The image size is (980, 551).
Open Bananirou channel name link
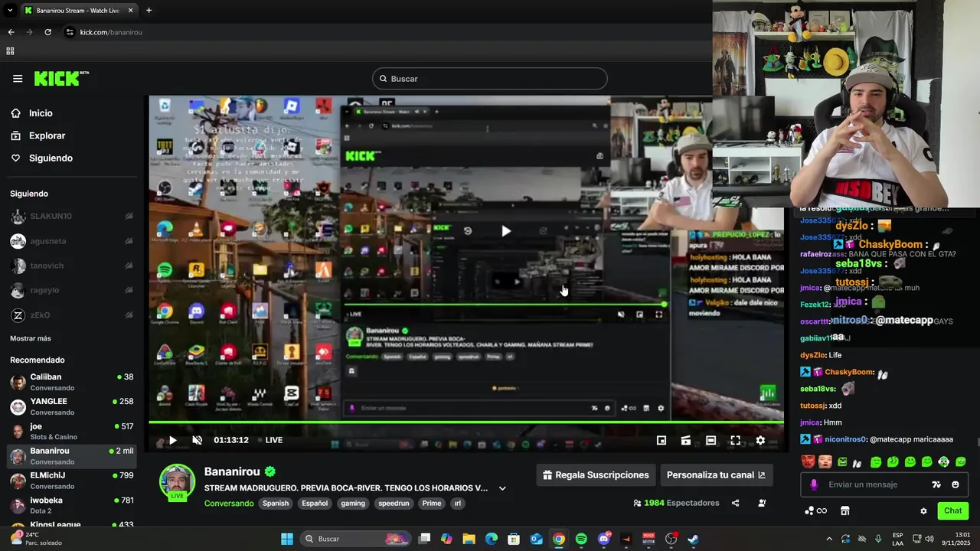(232, 471)
